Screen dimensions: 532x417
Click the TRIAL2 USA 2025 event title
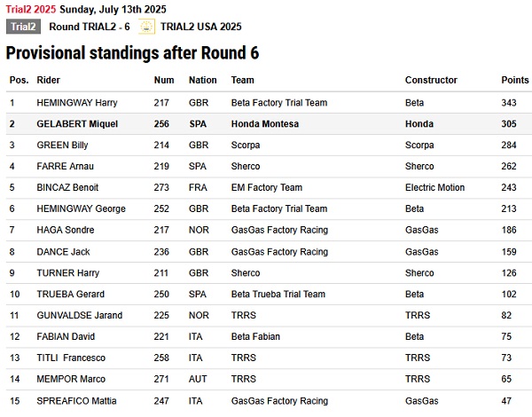click(x=201, y=27)
